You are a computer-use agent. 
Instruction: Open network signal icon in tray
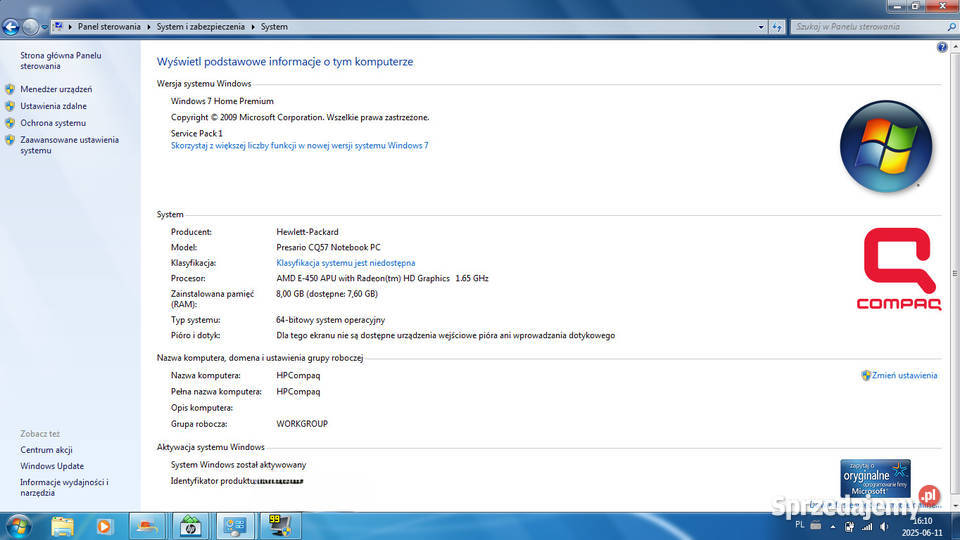[867, 527]
